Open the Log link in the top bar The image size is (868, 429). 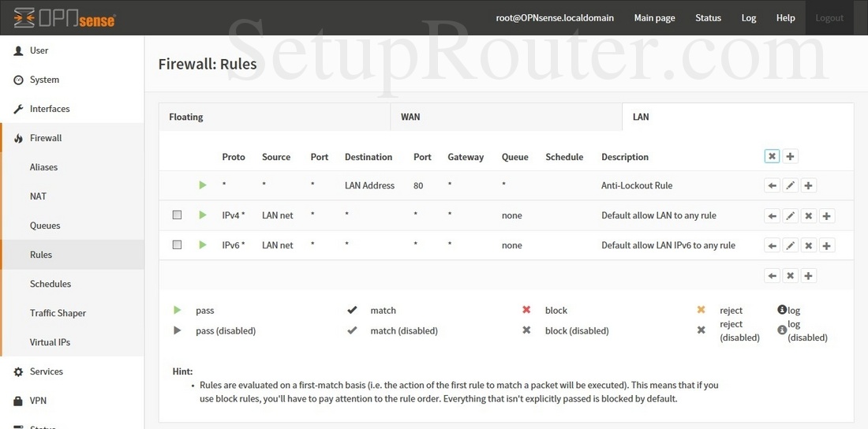(x=748, y=17)
